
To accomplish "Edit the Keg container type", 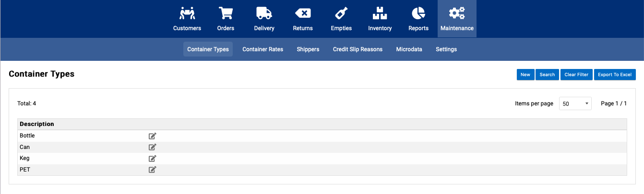I will pyautogui.click(x=153, y=159).
